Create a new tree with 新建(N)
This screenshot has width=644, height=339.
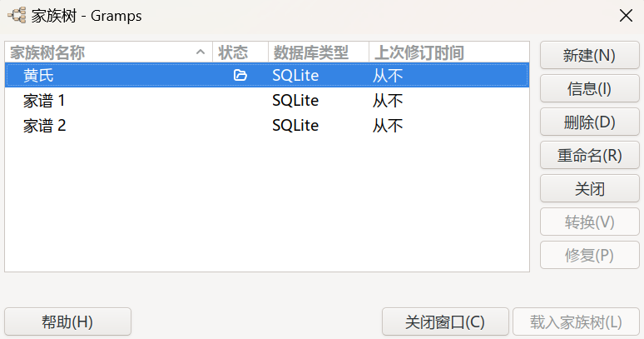coord(589,56)
